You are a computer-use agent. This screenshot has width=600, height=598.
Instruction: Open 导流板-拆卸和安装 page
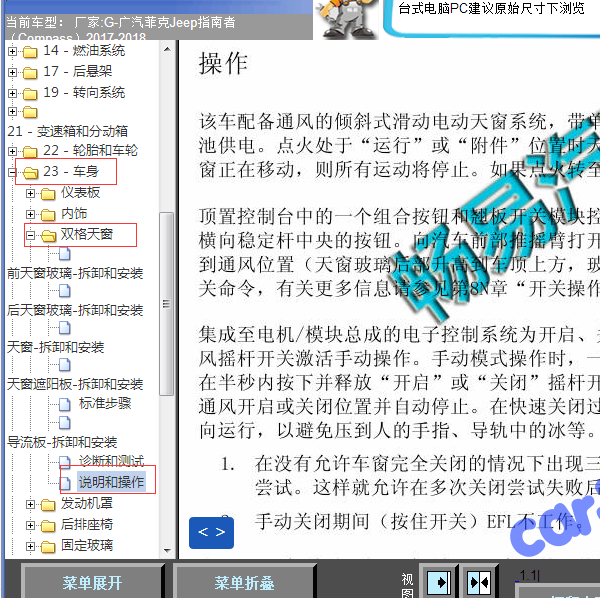[x=62, y=442]
